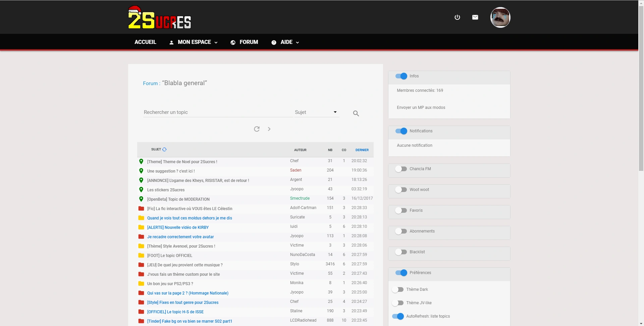Turn on Thème Dark switch
The height and width of the screenshot is (326, 644).
398,289
